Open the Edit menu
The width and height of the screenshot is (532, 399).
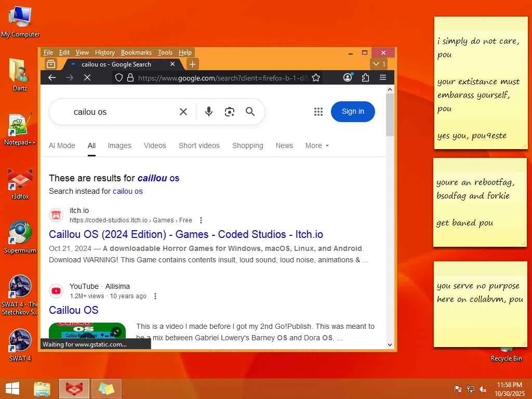point(64,52)
